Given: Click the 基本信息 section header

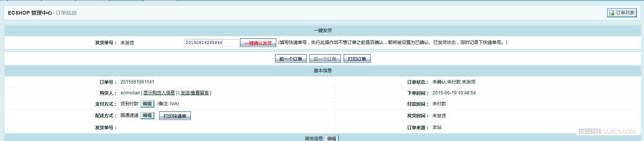Looking at the screenshot, I should 323,71.
